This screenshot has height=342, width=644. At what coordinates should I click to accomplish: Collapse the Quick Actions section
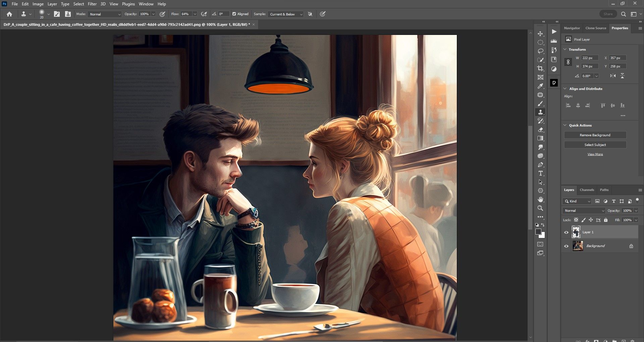click(565, 125)
